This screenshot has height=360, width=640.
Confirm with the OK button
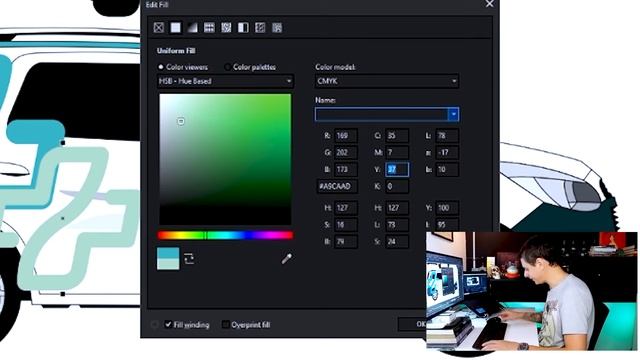[412, 324]
